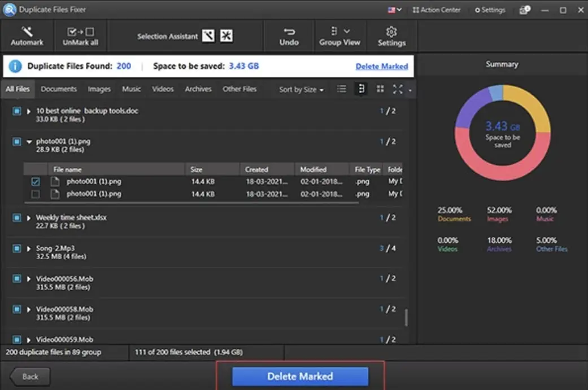
Task: Collapse the photo001 (1).png group
Action: (28, 141)
